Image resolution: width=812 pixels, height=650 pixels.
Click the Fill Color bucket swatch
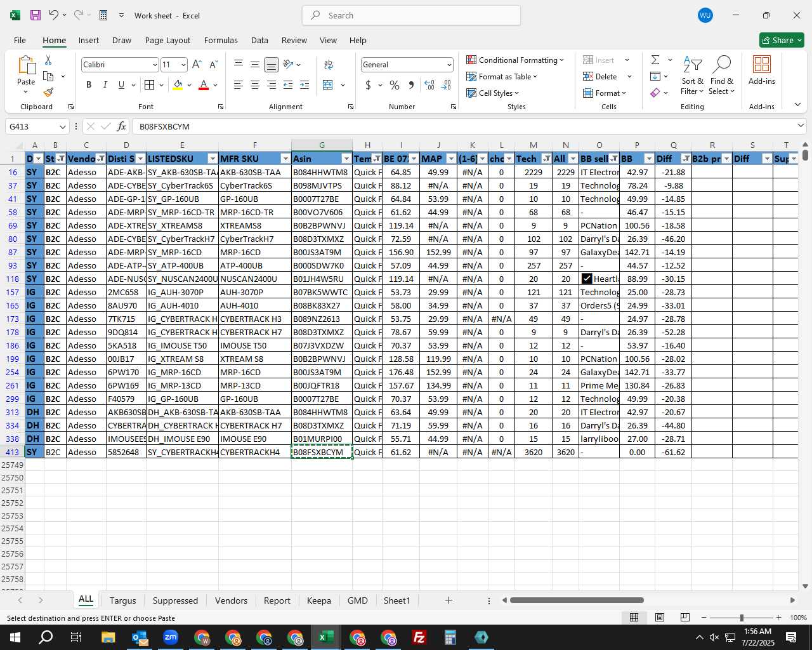click(178, 85)
